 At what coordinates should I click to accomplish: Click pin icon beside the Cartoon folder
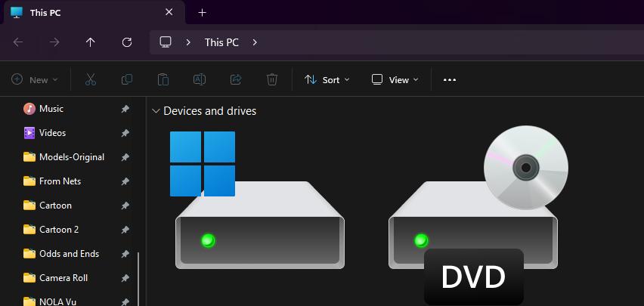pyautogui.click(x=125, y=206)
